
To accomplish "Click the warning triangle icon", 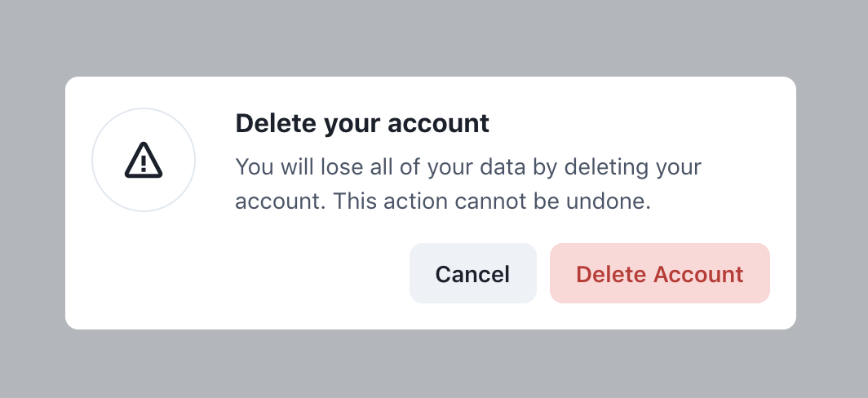I will [x=144, y=160].
